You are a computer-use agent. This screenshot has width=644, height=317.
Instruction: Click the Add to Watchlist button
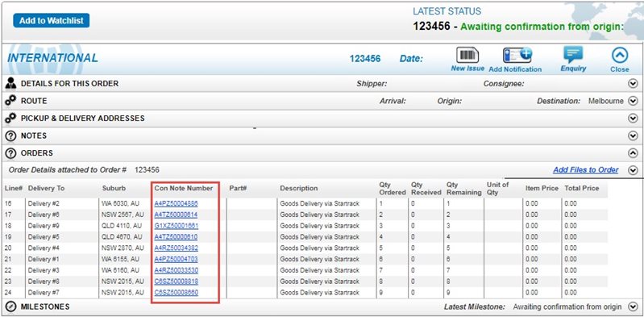click(52, 20)
